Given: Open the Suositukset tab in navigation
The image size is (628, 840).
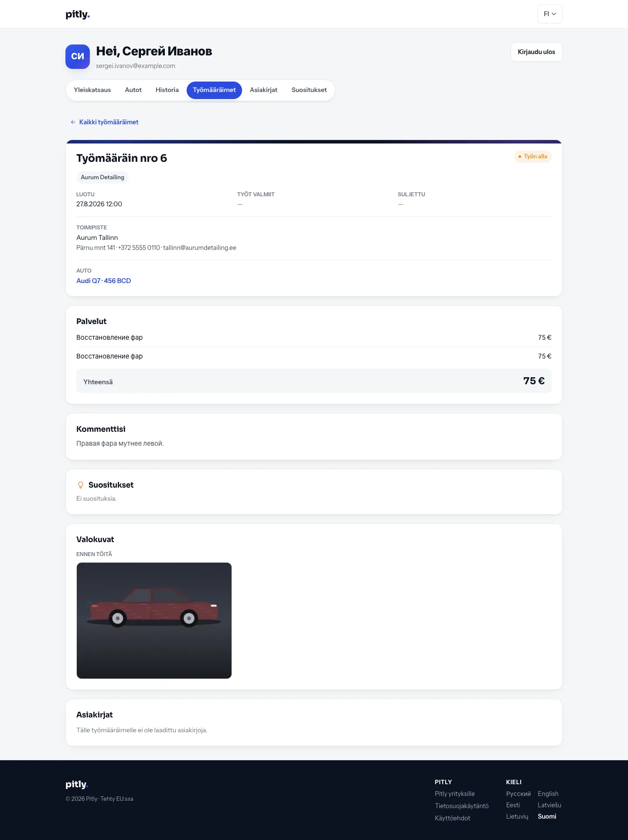Looking at the screenshot, I should point(309,90).
